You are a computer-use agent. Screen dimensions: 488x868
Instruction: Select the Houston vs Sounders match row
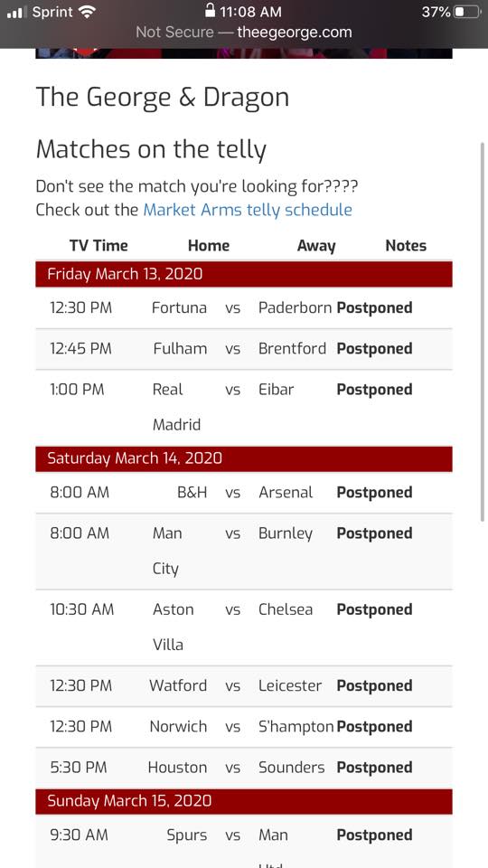244,768
